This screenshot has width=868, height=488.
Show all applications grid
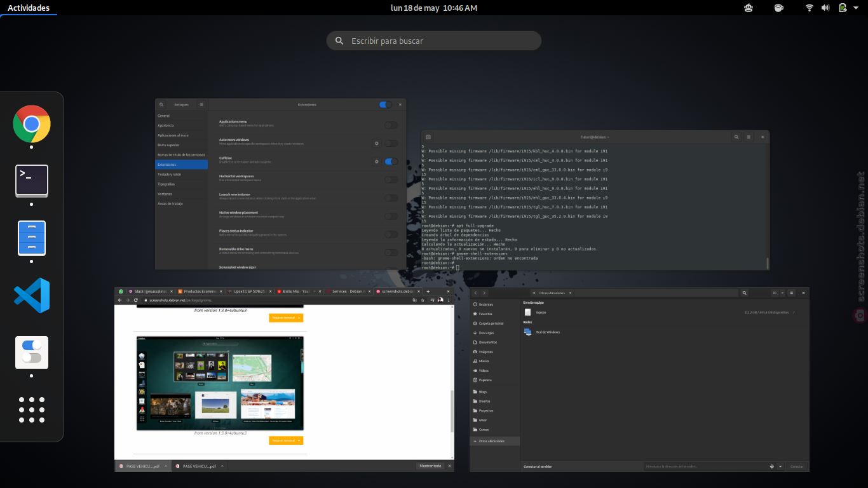click(x=32, y=410)
